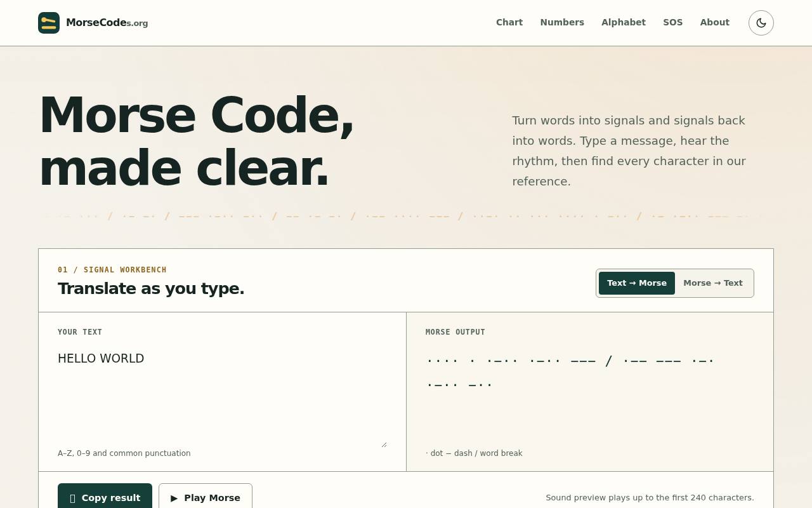Click the 'YOUR TEXT' label

tap(80, 332)
